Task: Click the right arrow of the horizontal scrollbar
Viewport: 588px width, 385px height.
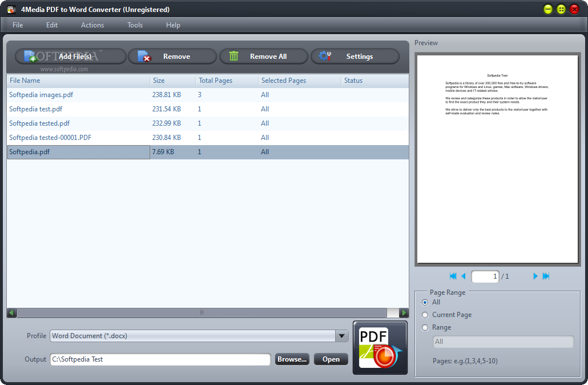Action: click(x=404, y=312)
